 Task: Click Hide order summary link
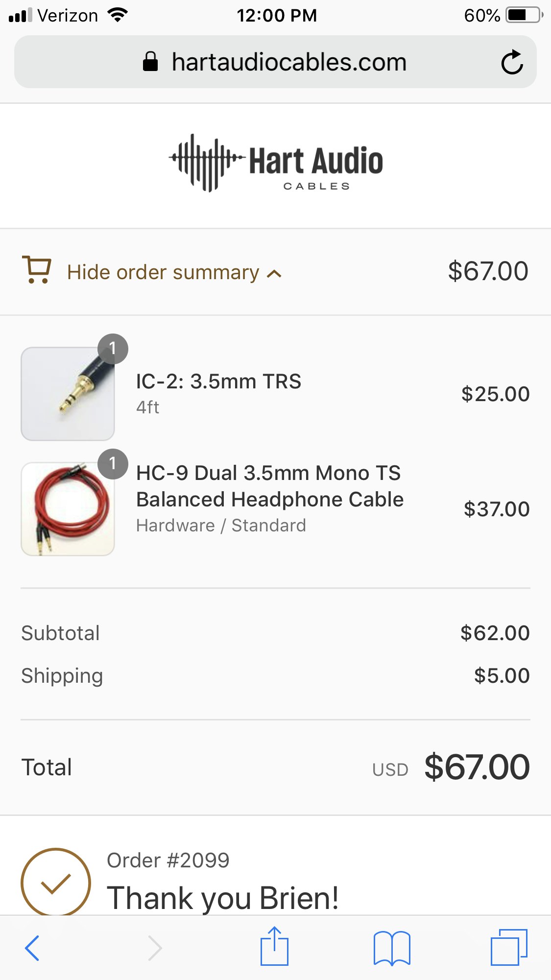[163, 272]
